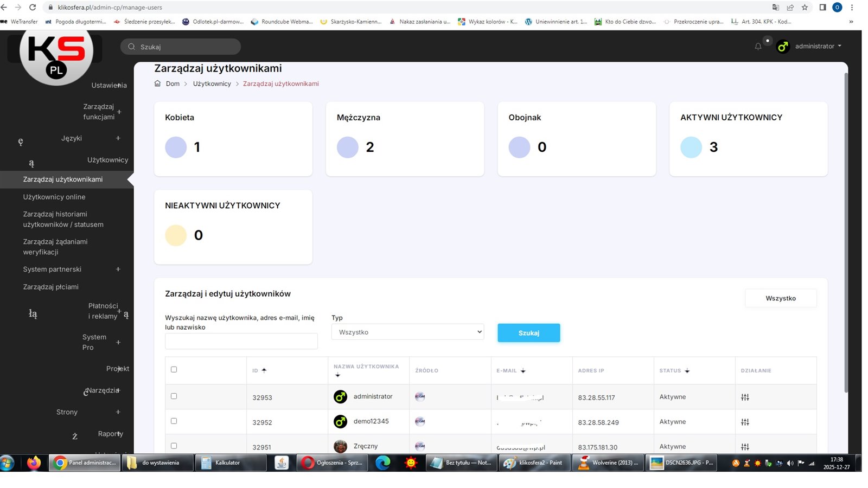868x488 pixels.
Task: Open the Typ dropdown showing Wszystko
Action: pos(407,332)
